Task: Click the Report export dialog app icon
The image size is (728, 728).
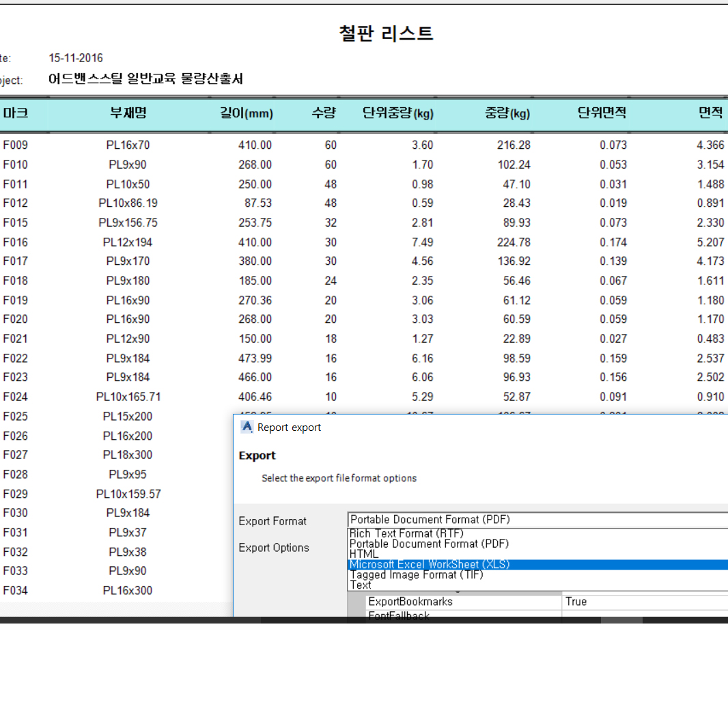Action: (247, 427)
